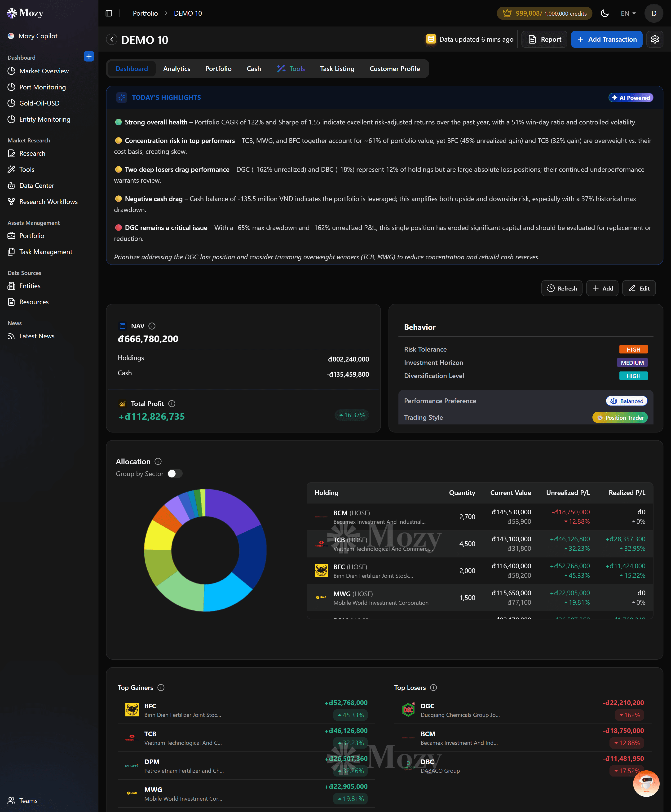Click the Add widget button

coord(602,288)
